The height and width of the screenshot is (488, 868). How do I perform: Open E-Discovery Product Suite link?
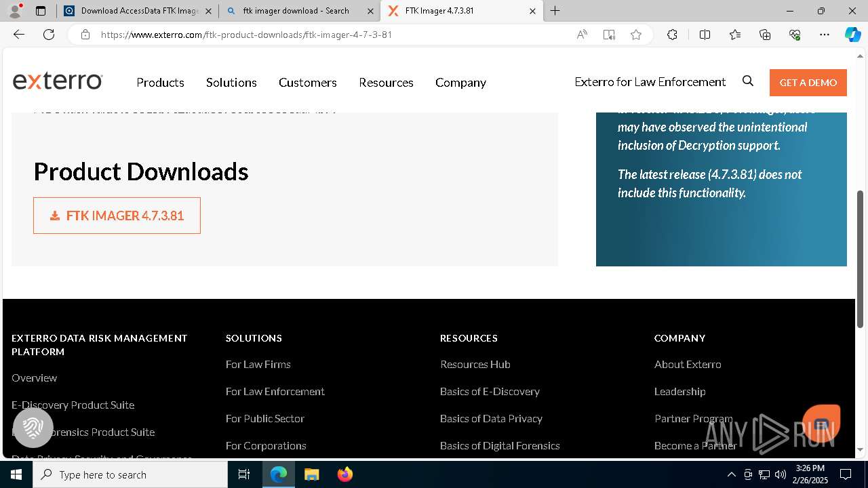[x=73, y=405]
